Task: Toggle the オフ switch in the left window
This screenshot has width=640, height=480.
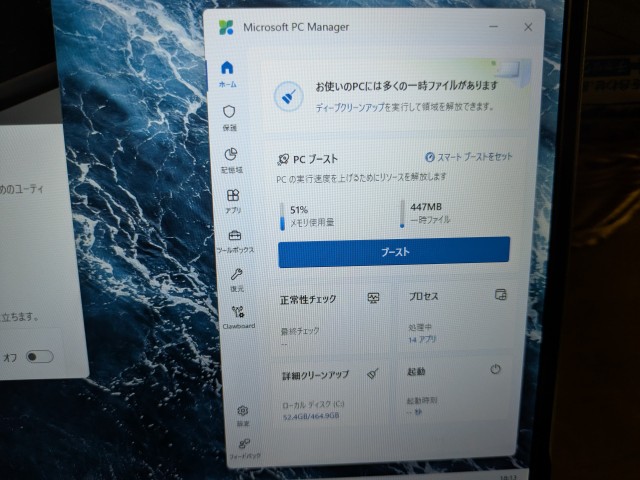Action: pyautogui.click(x=39, y=356)
